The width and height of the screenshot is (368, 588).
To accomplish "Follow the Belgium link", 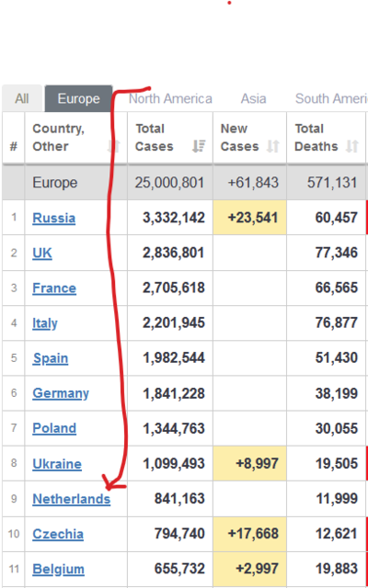I will pos(58,569).
